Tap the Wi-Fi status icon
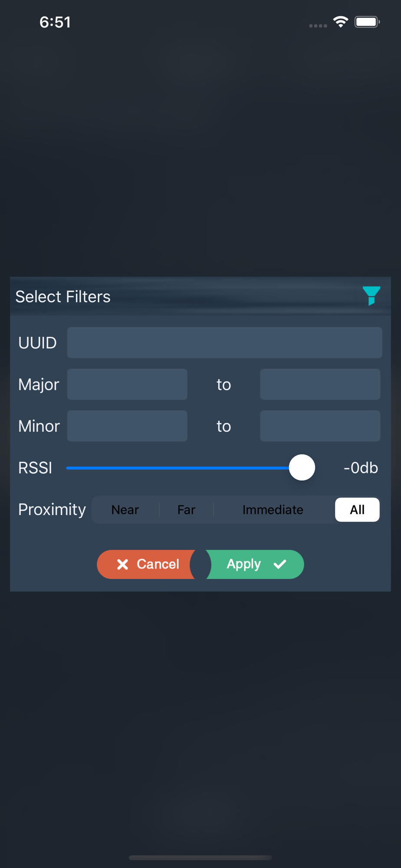This screenshot has height=868, width=401. click(x=341, y=22)
